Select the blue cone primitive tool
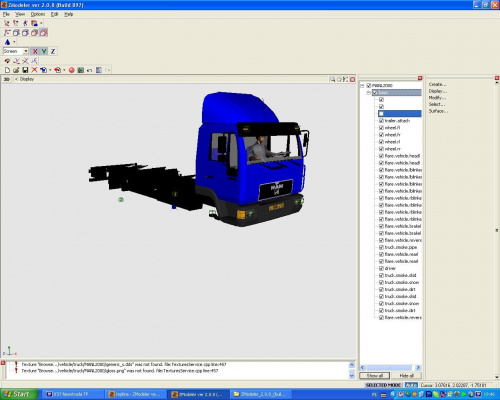The image size is (500, 400). tap(7, 42)
